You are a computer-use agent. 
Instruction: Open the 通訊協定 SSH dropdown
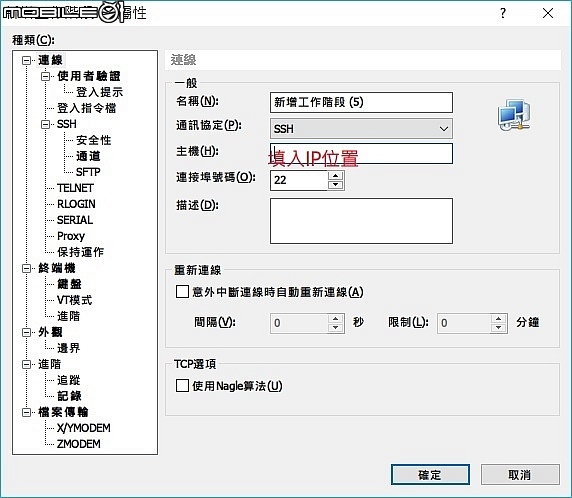pos(361,128)
